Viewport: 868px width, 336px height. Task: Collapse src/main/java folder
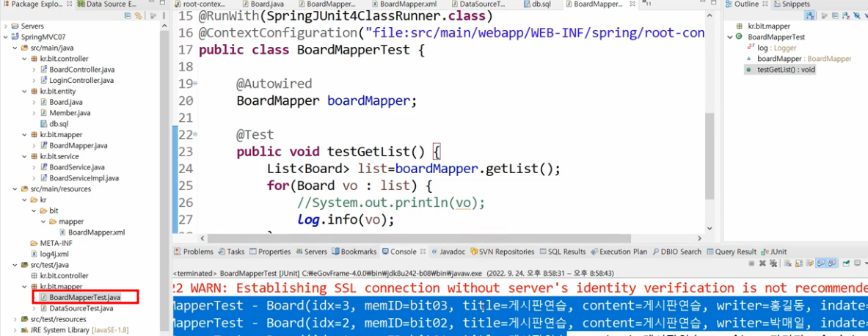15,48
